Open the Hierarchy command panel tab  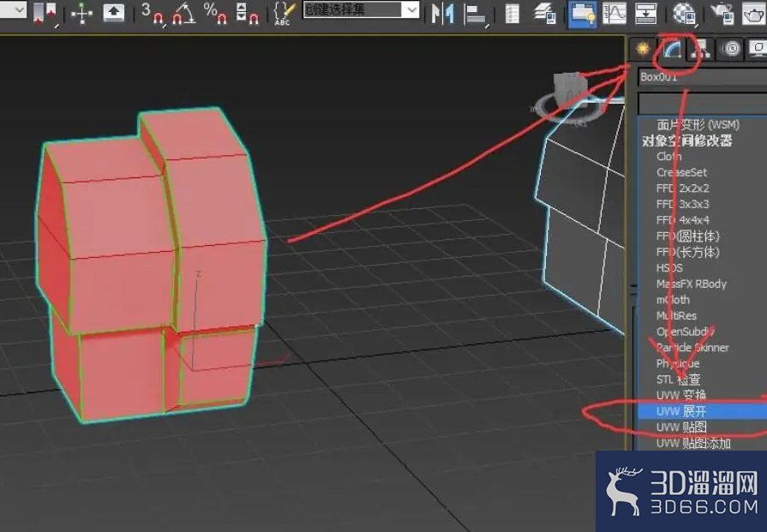click(702, 49)
